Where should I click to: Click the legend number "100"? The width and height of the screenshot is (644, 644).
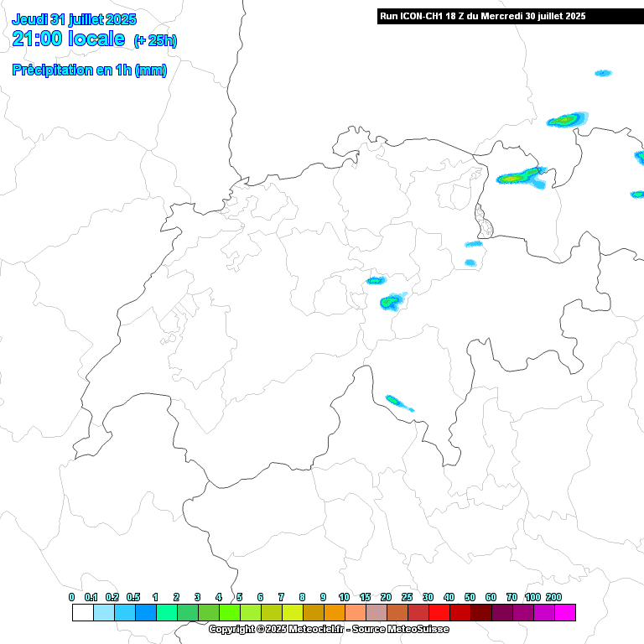click(532, 597)
